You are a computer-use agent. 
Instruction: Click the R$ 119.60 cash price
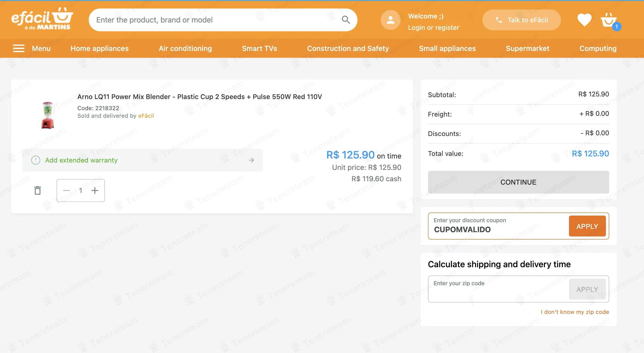(x=376, y=179)
